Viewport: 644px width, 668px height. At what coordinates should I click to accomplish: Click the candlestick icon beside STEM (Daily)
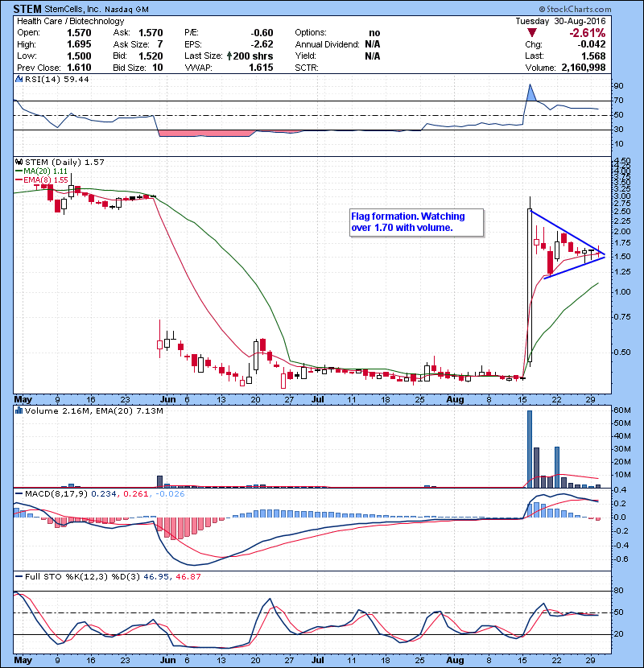tap(19, 162)
